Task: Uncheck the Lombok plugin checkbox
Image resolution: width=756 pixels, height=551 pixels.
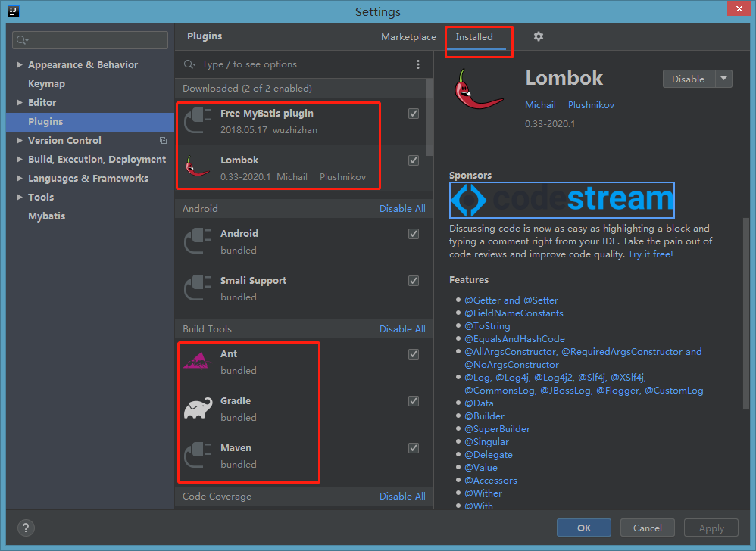Action: (x=413, y=160)
